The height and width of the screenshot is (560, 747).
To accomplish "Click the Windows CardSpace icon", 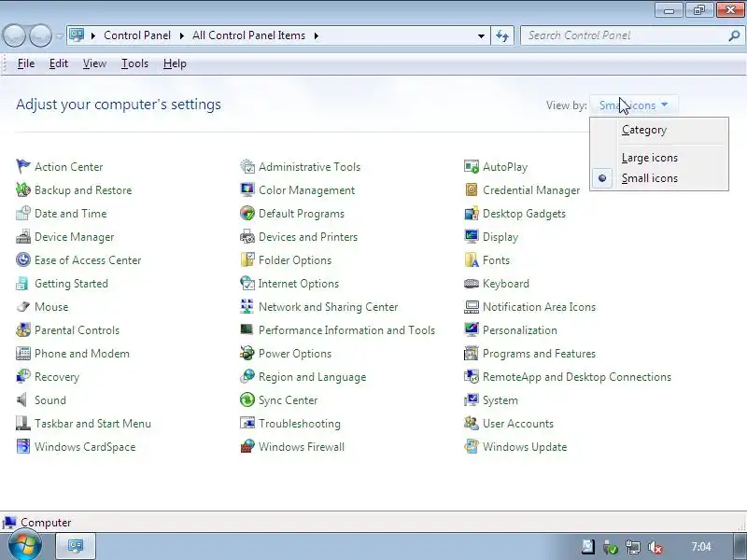I will point(22,446).
